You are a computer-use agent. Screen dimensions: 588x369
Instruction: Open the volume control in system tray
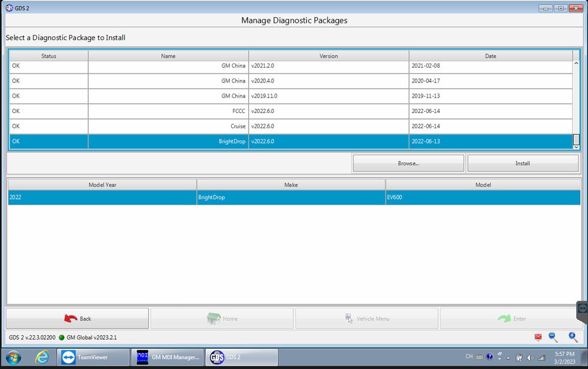point(530,357)
